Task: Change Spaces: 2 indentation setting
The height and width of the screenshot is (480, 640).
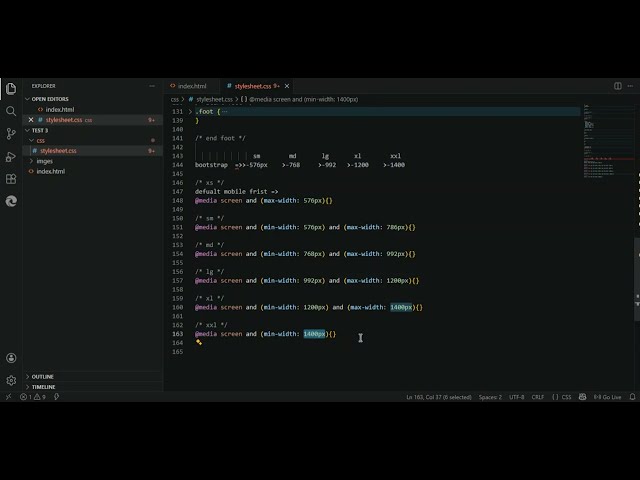Action: click(490, 397)
